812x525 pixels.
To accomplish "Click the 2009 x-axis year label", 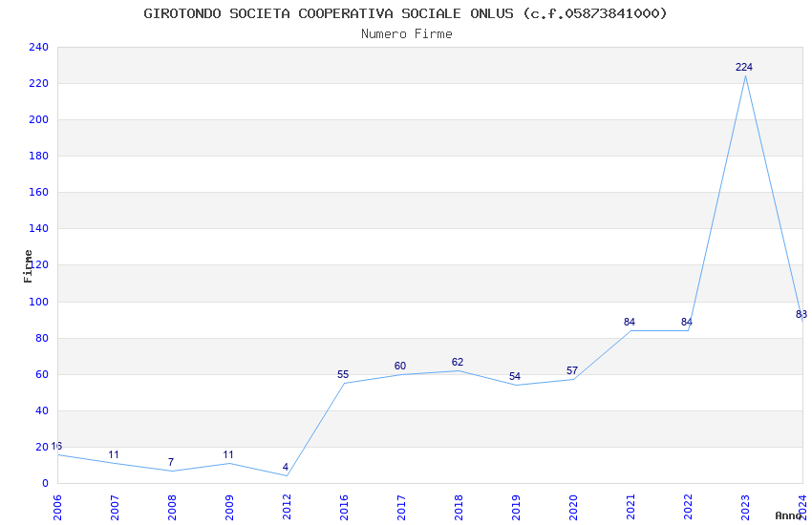I will click(229, 508).
